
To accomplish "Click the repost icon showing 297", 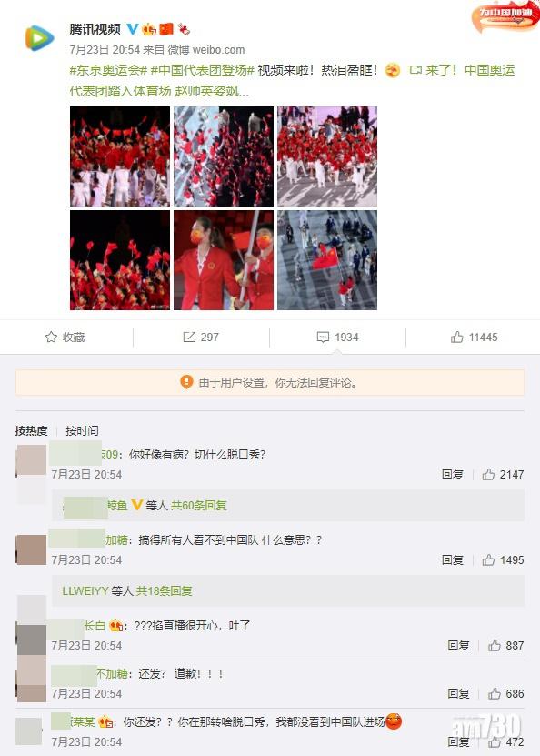I will click(x=189, y=337).
